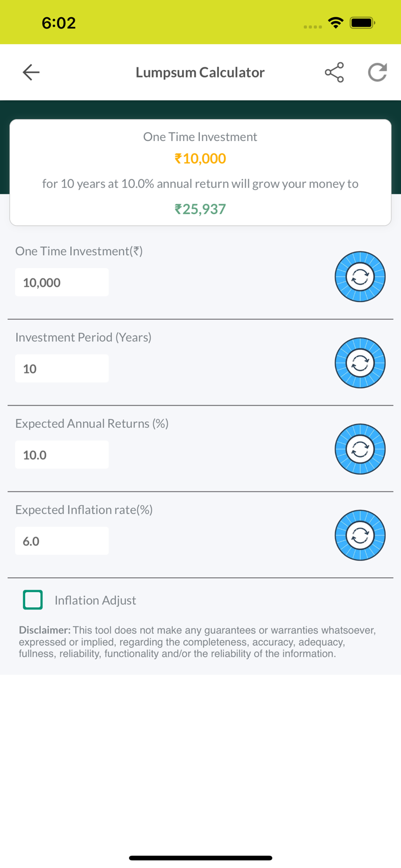Enable the Inflation Adjust checkbox
401x868 pixels.
[33, 599]
